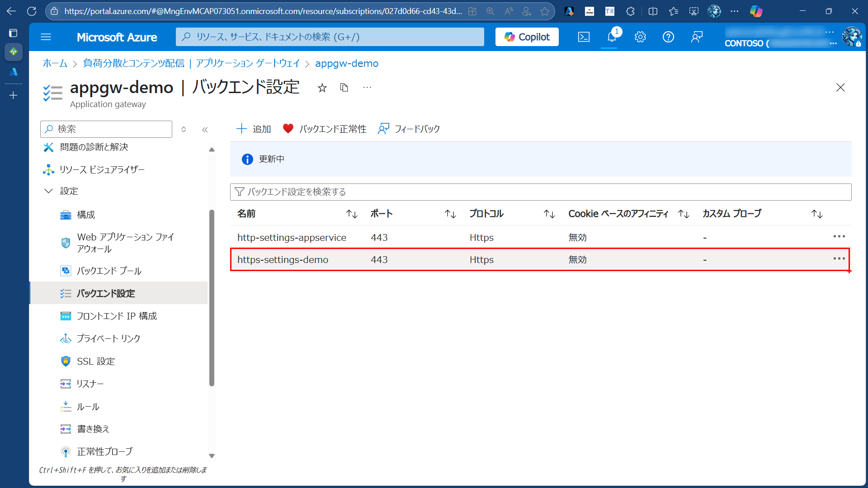Go to ホーム breadcrumb
Screen dimensions: 868x488
[55, 64]
